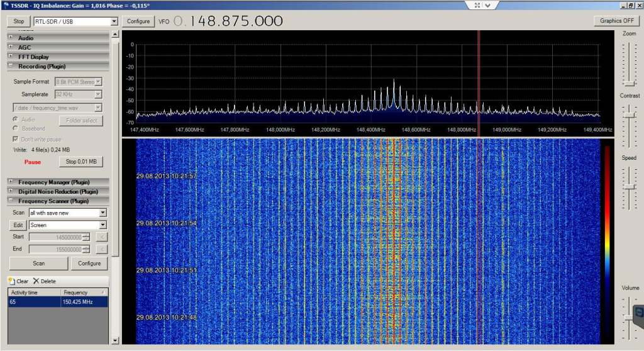644x351 pixels.
Task: Click the '<' button next to End
Action: coord(102,250)
